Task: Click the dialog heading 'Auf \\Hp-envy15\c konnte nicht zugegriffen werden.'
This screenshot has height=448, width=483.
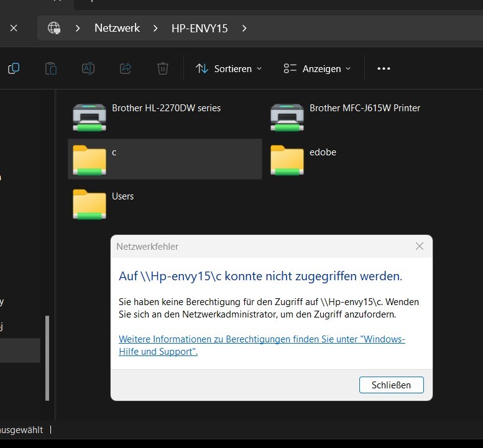Action: point(260,276)
